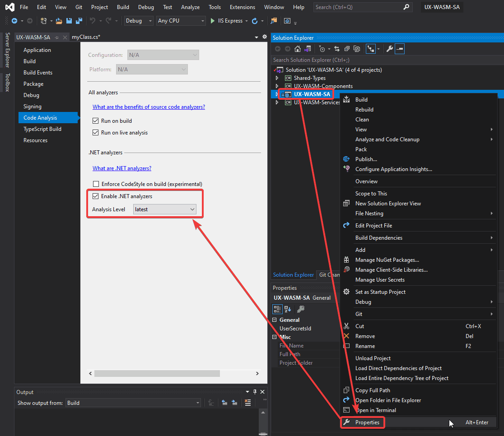Select the Solution 'UX-WASM-SA' root node
Image resolution: width=504 pixels, height=436 pixels.
pyautogui.click(x=334, y=70)
